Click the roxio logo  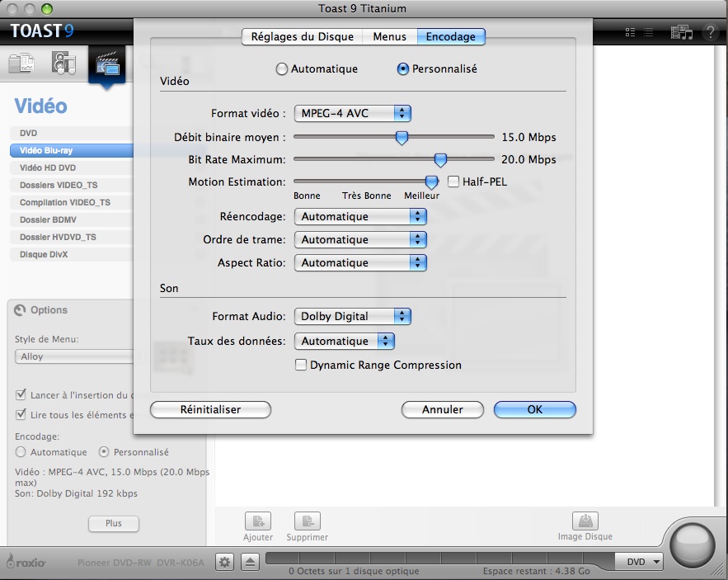(x=26, y=561)
